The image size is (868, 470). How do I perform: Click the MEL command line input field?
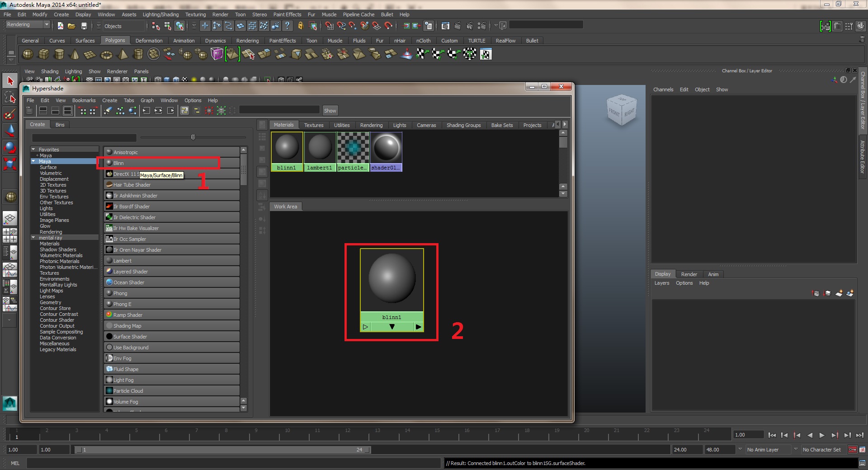click(x=233, y=463)
